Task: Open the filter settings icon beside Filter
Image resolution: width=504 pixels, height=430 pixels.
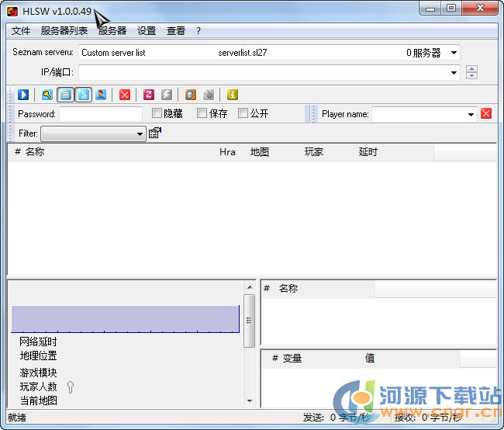Action: click(155, 133)
